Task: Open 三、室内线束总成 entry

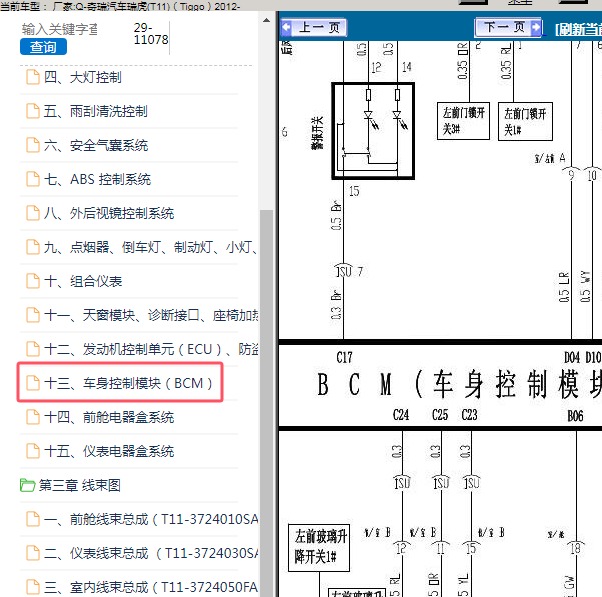Action: (151, 587)
